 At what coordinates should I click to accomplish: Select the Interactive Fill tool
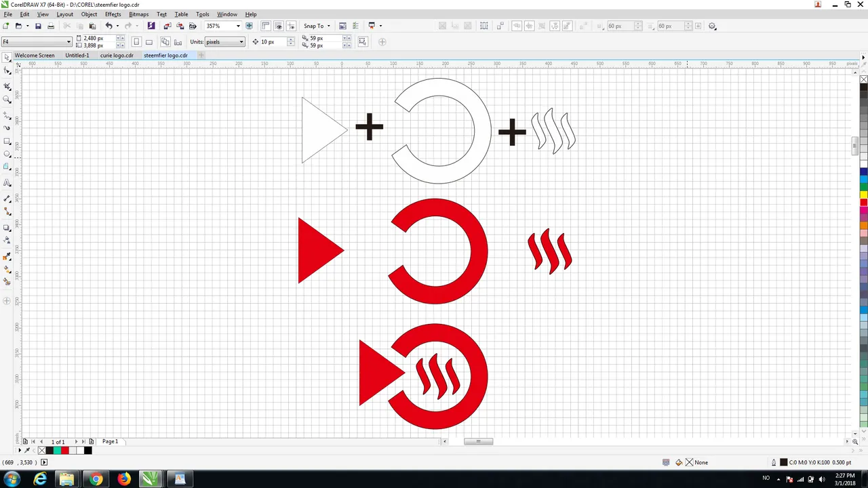(7, 270)
